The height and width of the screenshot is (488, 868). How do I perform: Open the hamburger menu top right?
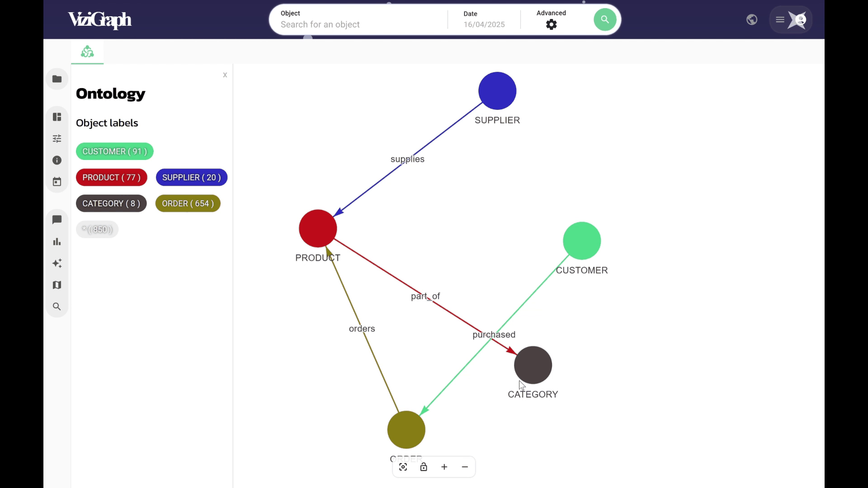tap(779, 19)
